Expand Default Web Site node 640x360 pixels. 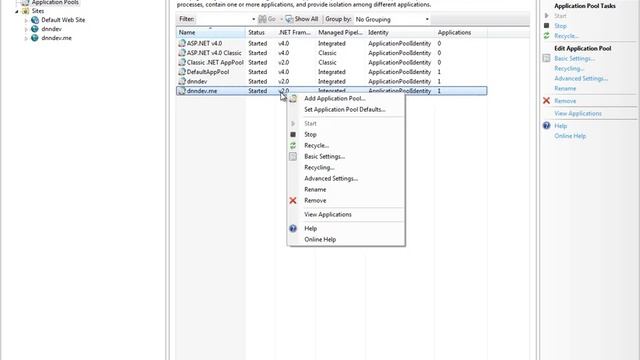(x=26, y=20)
